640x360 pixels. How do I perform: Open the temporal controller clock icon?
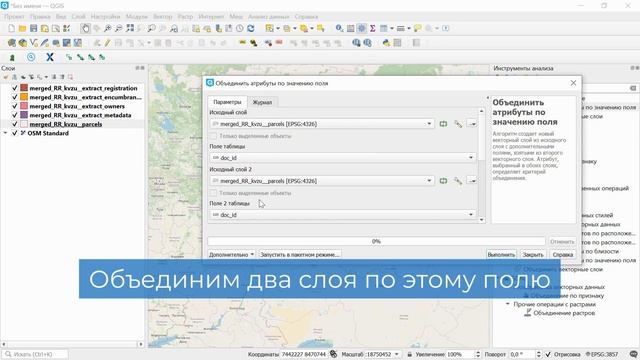click(x=240, y=29)
